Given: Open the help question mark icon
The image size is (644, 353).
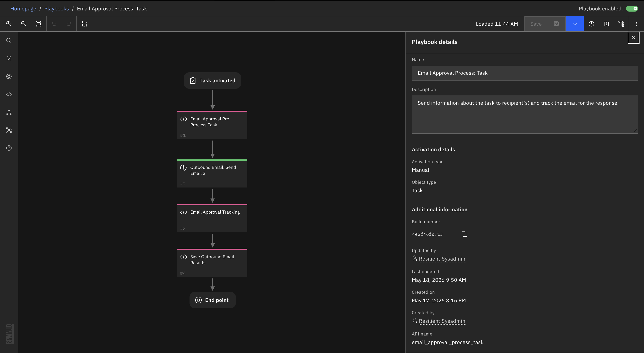Looking at the screenshot, I should (9, 148).
